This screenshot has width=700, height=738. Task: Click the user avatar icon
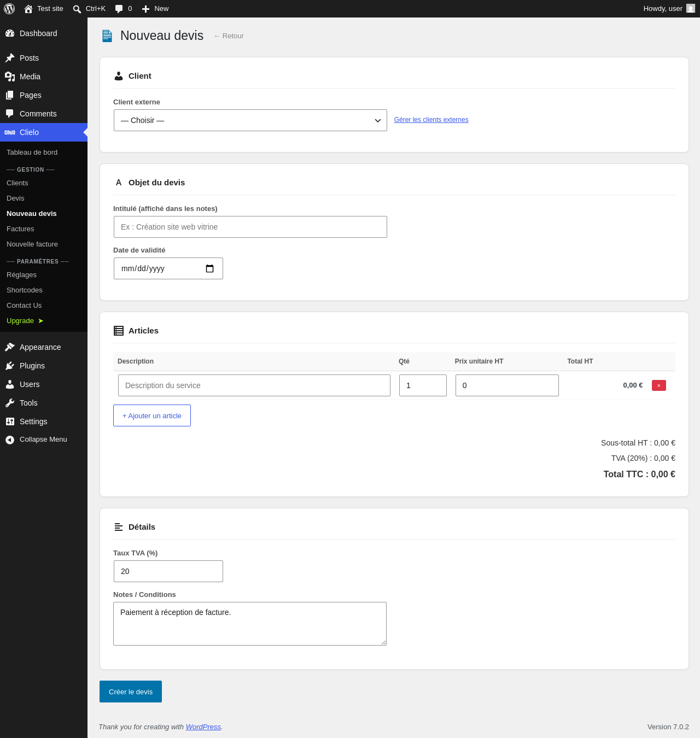click(691, 9)
